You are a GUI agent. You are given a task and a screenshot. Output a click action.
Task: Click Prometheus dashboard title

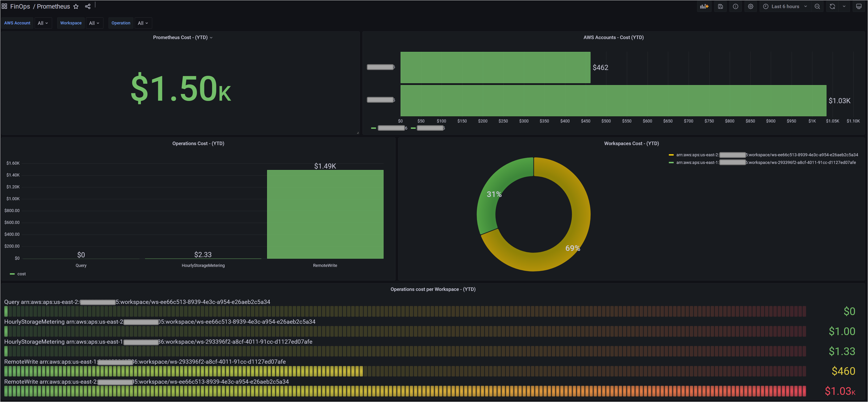(53, 6)
